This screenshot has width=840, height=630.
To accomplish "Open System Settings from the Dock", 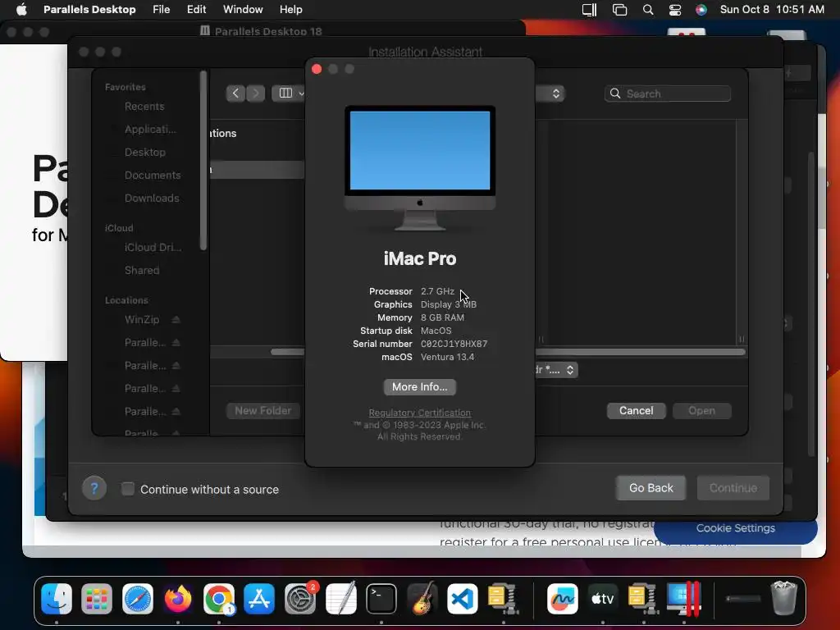I will pos(300,598).
